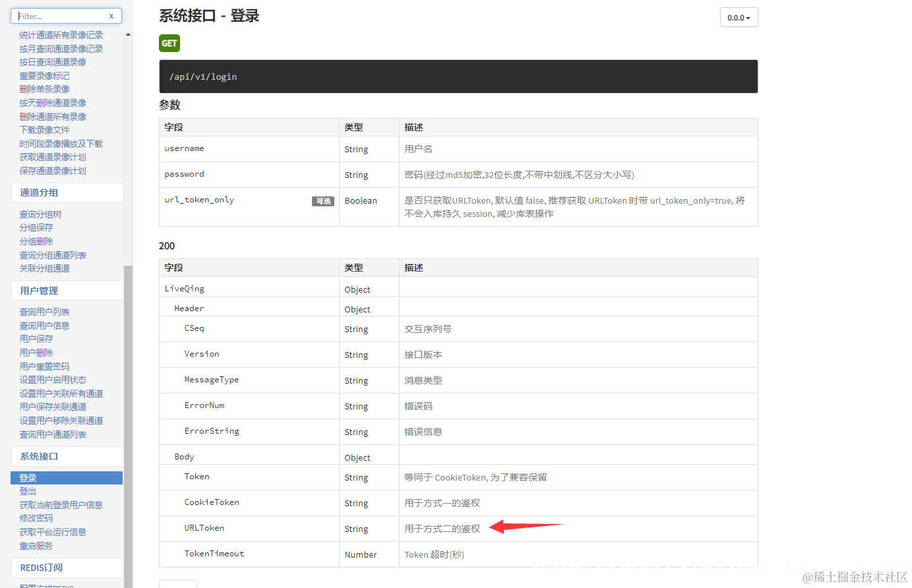Open 重要录像标记 link
The width and height of the screenshot is (912, 588).
point(44,76)
